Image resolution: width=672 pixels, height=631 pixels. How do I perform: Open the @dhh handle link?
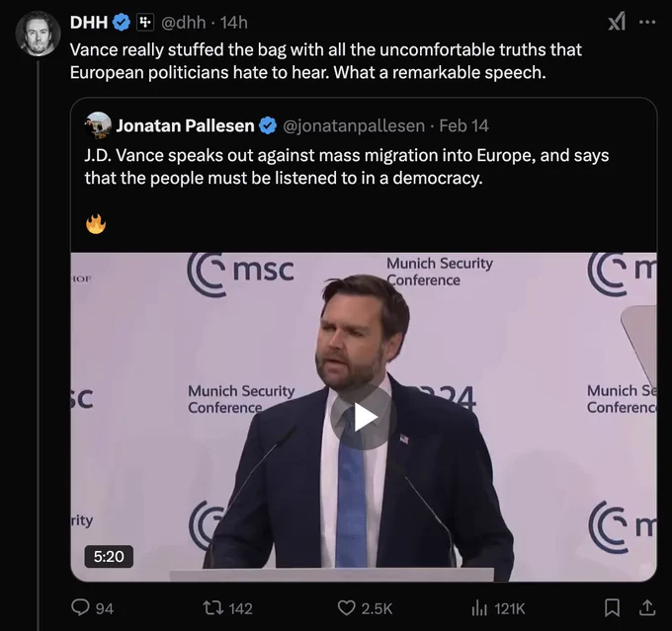pyautogui.click(x=184, y=23)
